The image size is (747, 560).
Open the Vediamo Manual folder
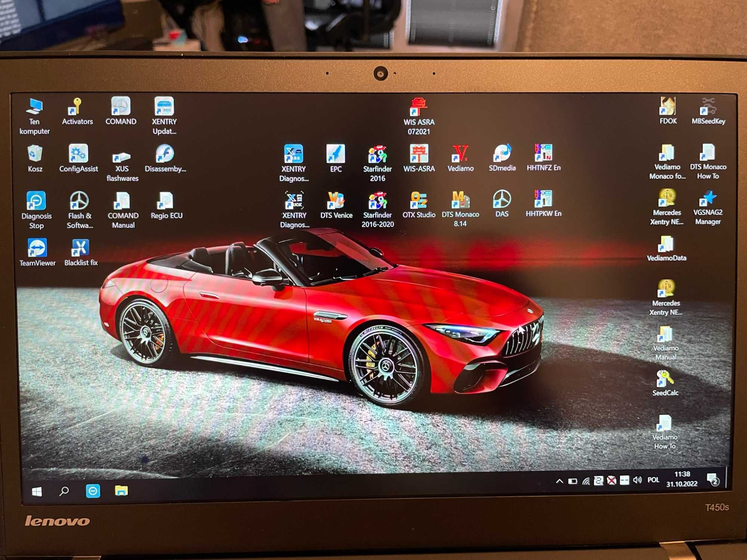click(666, 343)
